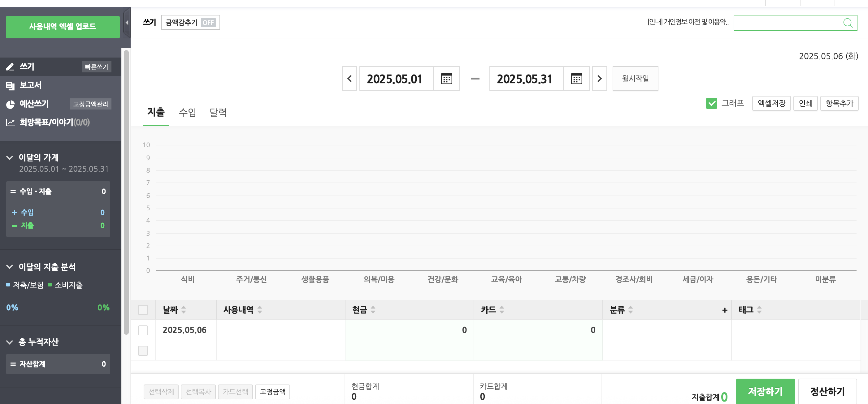Collapse the 이달의 가계 section
The image size is (868, 404).
10,157
